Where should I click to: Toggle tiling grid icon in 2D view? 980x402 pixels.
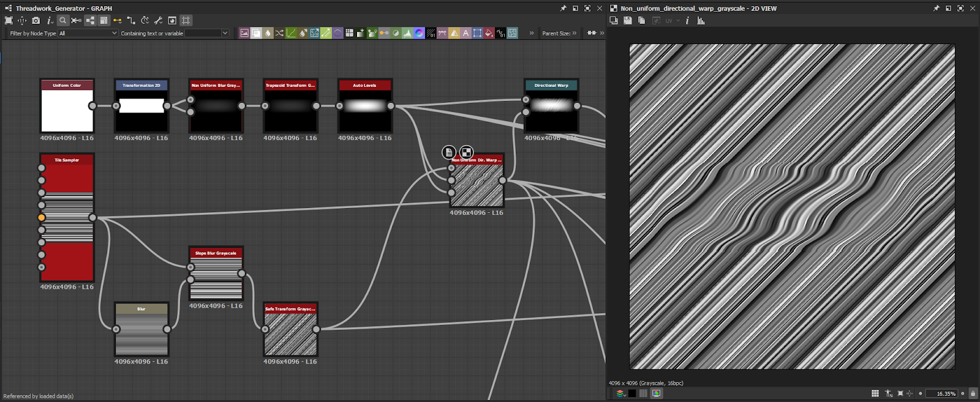click(x=875, y=393)
